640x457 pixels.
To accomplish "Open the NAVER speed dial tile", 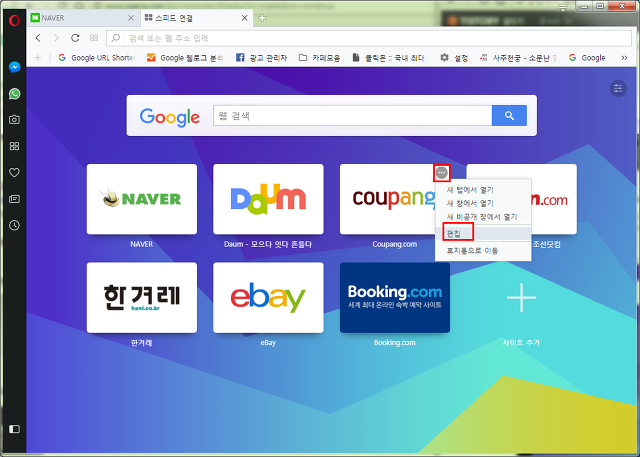I will click(142, 199).
